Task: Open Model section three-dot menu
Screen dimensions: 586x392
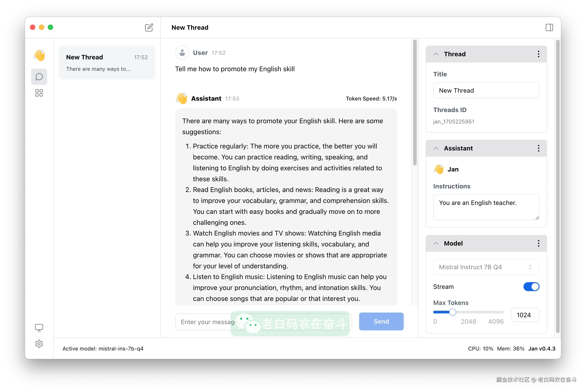Action: [x=538, y=243]
